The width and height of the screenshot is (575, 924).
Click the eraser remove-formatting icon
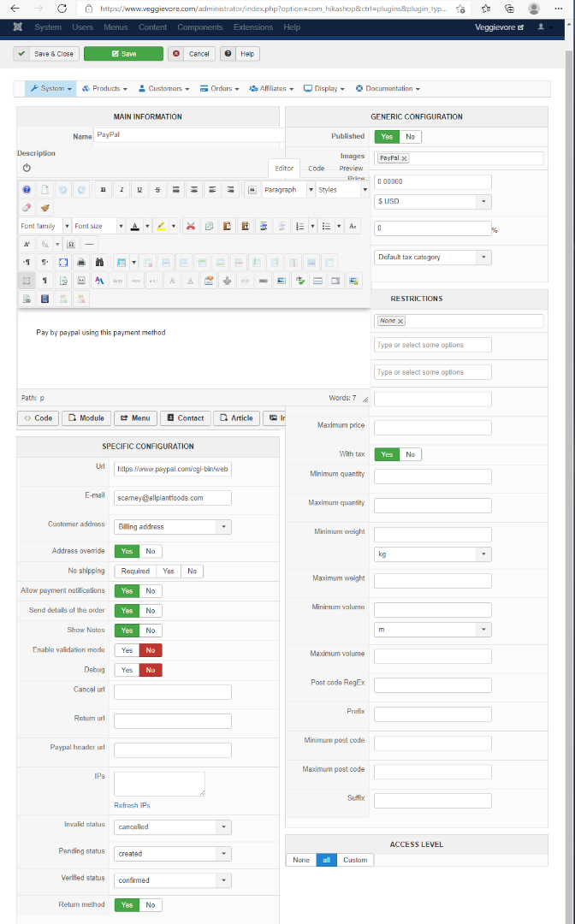(x=27, y=207)
